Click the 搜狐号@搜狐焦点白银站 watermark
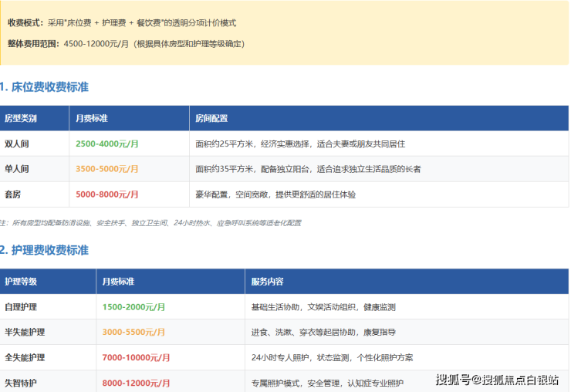The height and width of the screenshot is (392, 571). [497, 379]
